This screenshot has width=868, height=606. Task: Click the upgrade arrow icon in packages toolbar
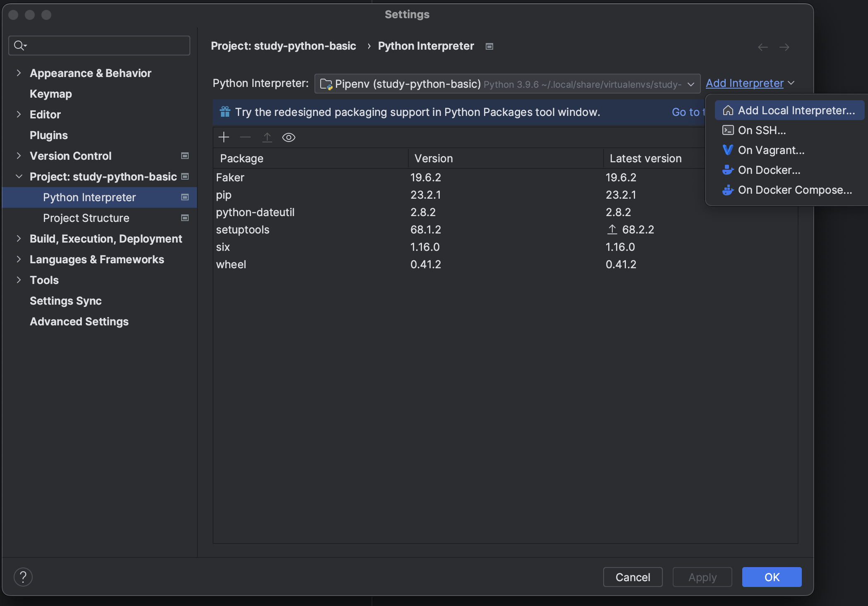coord(267,137)
